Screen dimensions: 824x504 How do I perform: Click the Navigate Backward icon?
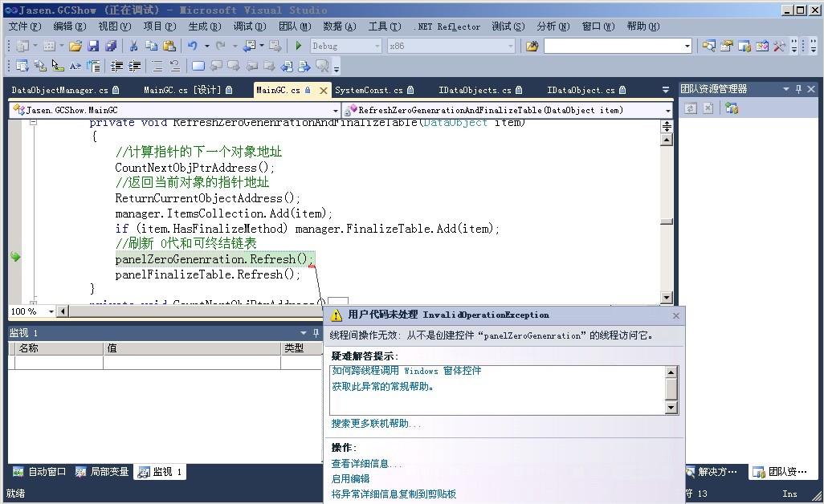click(x=250, y=47)
